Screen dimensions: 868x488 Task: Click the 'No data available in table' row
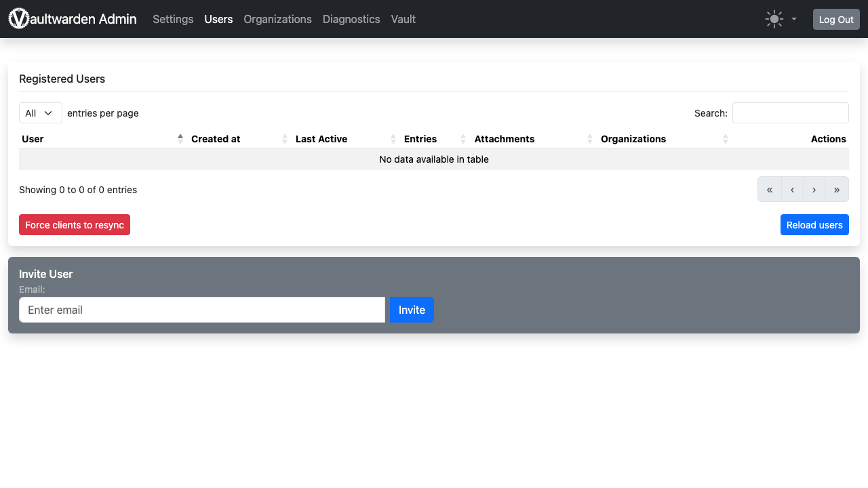coord(434,159)
